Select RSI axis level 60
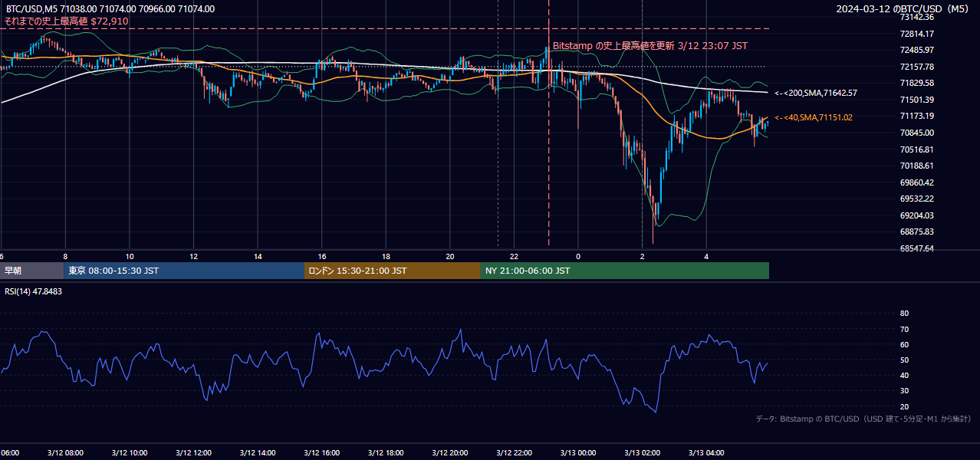 coord(904,344)
